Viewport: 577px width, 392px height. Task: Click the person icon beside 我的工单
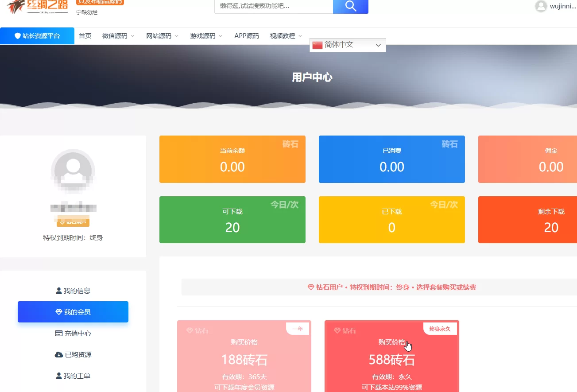pos(59,376)
